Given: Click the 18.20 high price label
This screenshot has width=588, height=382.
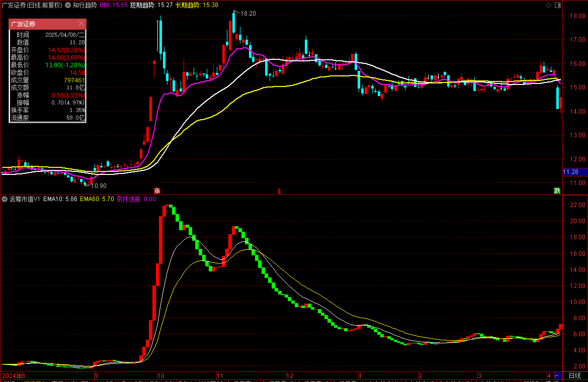Looking at the screenshot, I should (x=248, y=14).
